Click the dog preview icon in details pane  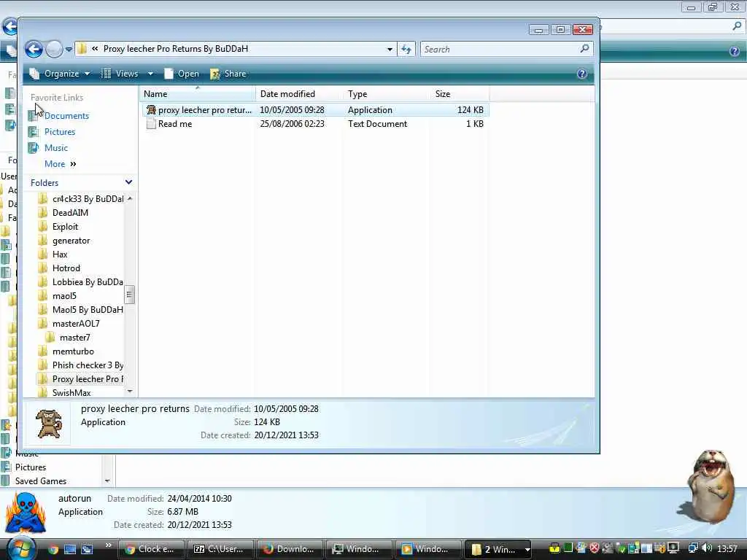(x=49, y=424)
